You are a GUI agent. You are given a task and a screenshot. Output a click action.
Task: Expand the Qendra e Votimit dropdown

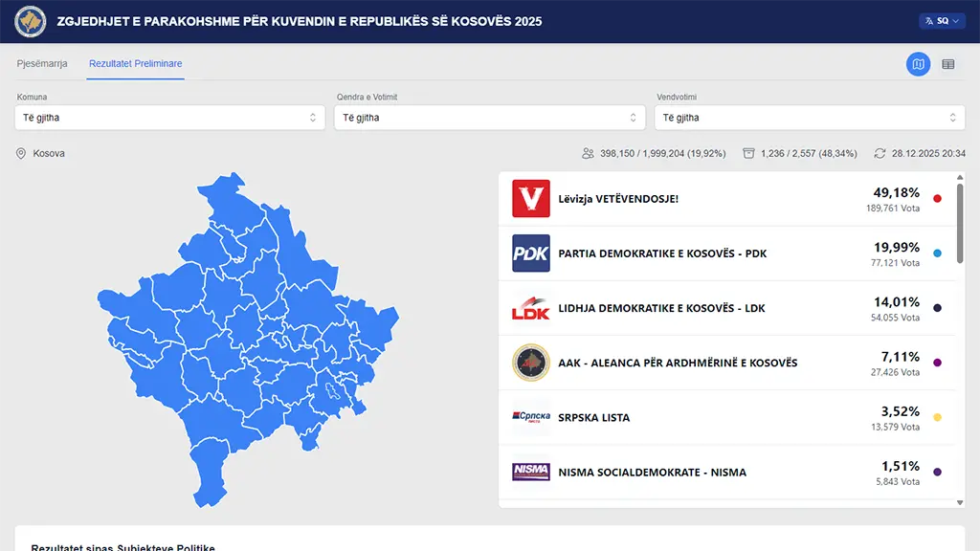490,118
